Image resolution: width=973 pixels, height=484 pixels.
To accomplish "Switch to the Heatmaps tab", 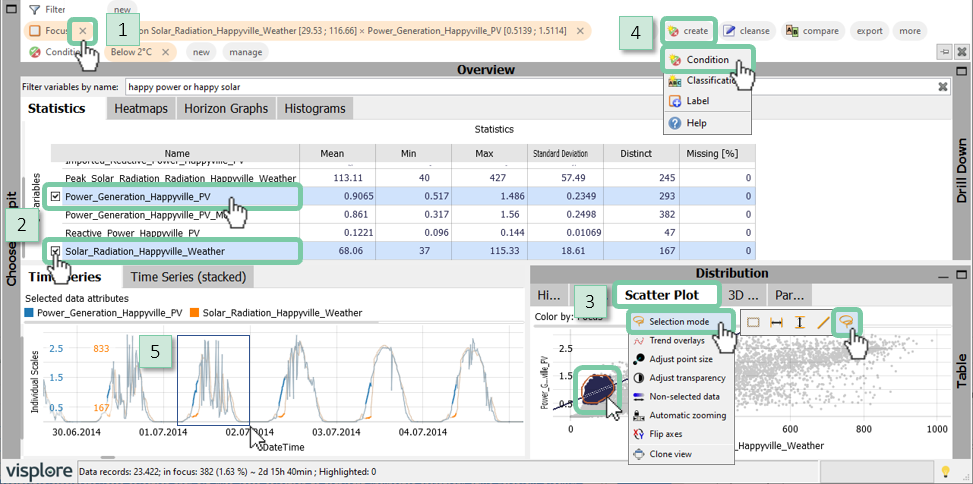I will [139, 108].
